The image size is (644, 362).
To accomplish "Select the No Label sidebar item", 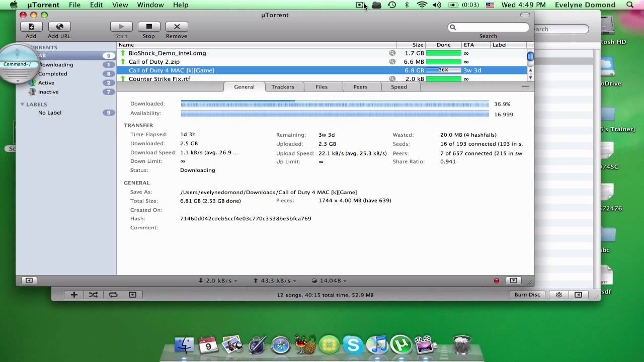I will click(x=50, y=113).
